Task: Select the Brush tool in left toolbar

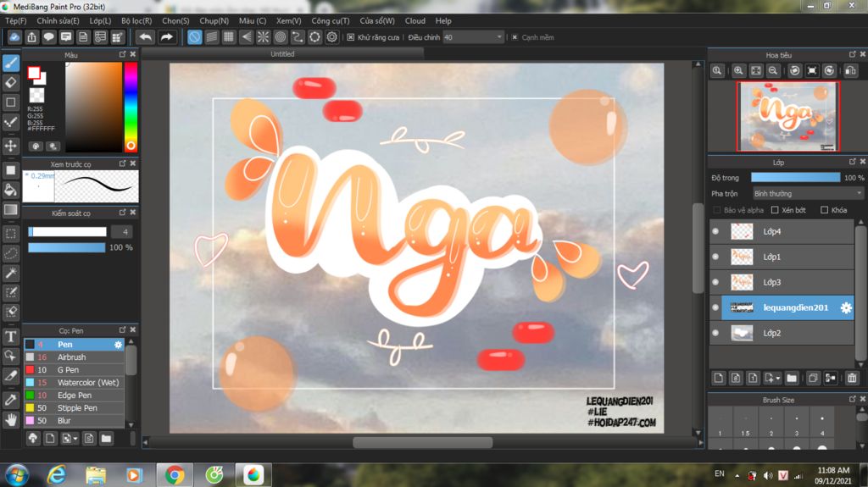Action: pyautogui.click(x=11, y=63)
